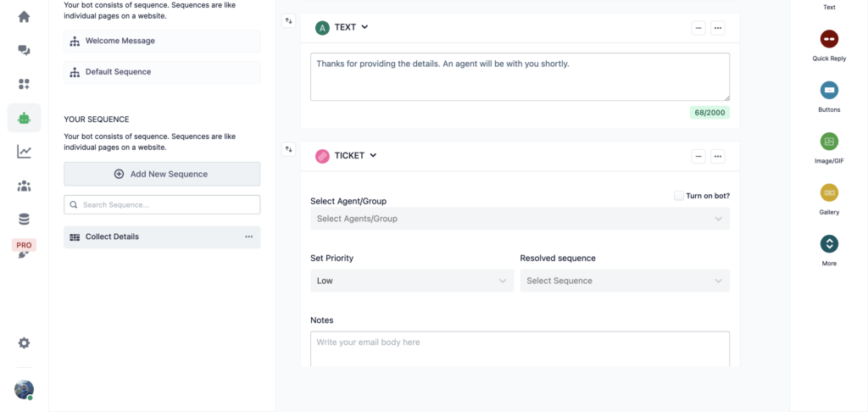Enable the Turn on bot checkbox
Viewport: 868px width, 412px height.
coord(679,196)
